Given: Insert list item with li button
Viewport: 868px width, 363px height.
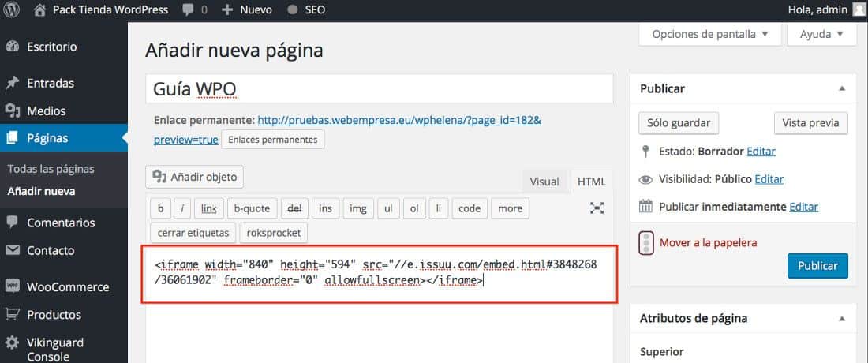Looking at the screenshot, I should (x=439, y=208).
